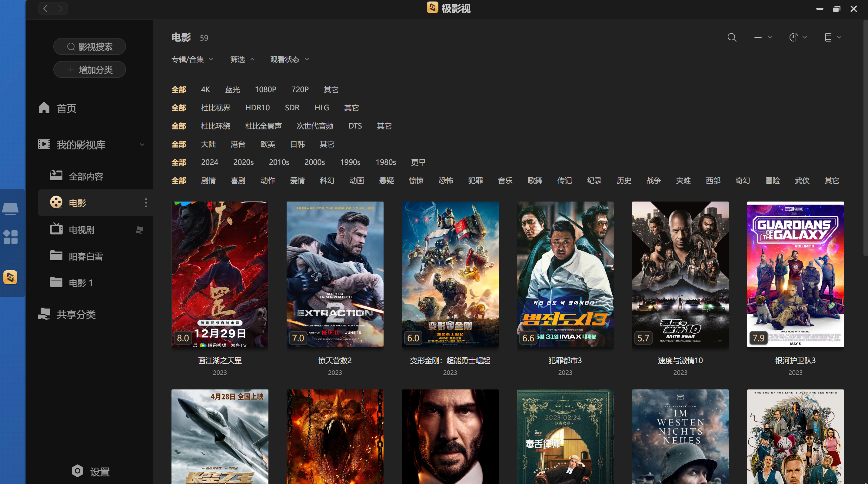Click the 影视搜索 search box
Viewport: 868px width, 484px height.
point(89,46)
